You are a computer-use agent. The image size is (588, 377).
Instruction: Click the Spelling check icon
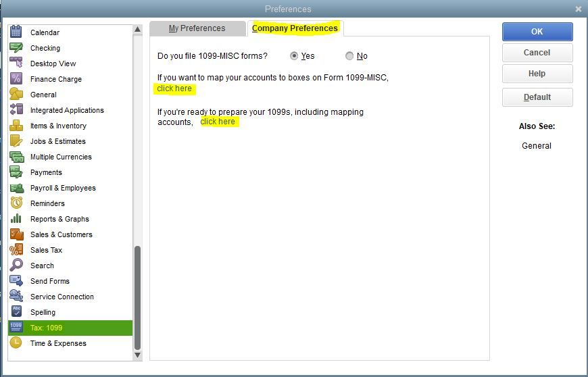16,311
